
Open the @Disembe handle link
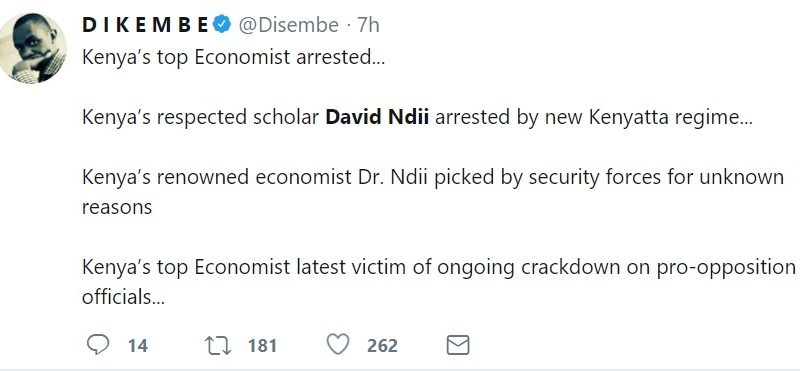tap(288, 25)
